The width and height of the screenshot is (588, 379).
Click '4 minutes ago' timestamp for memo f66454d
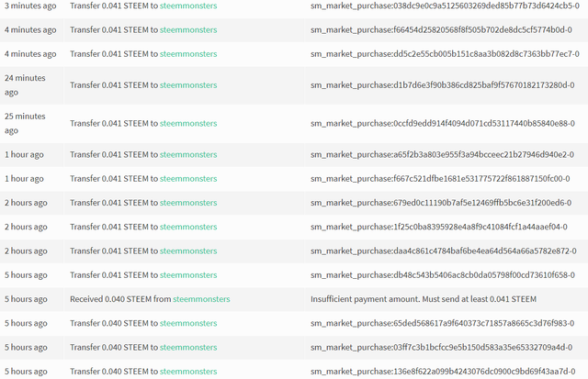click(30, 29)
